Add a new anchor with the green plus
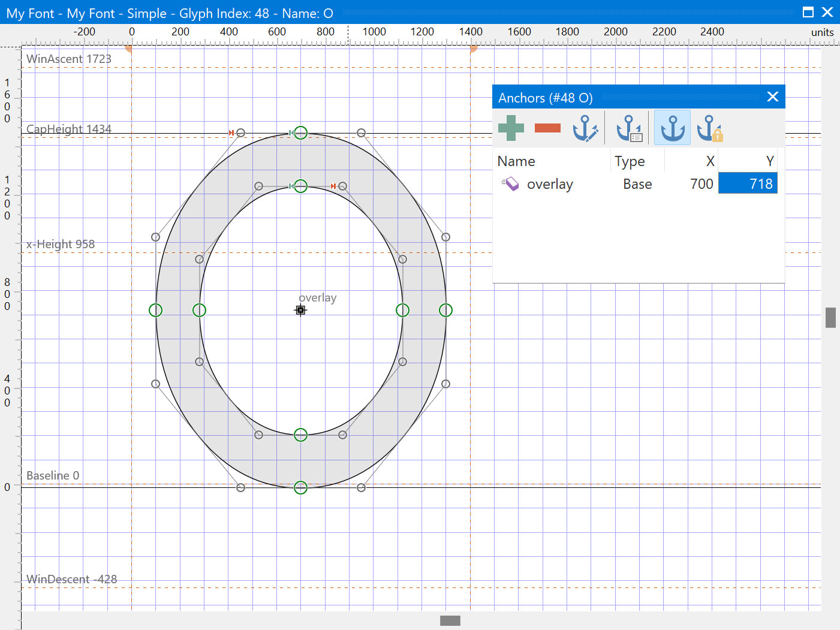The image size is (840, 630). (511, 128)
